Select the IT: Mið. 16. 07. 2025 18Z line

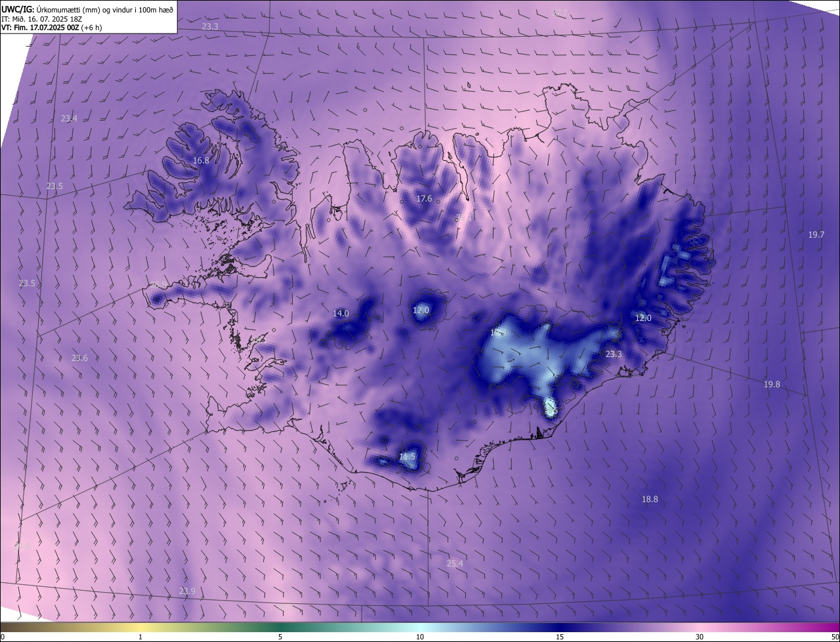(41, 18)
